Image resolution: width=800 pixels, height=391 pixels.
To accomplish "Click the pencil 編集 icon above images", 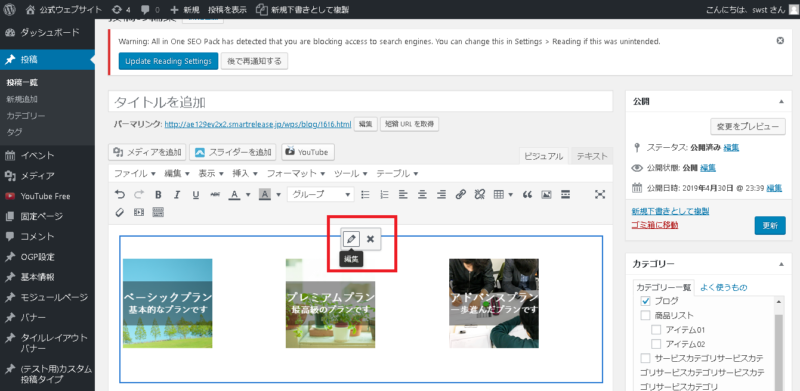I will click(351, 239).
